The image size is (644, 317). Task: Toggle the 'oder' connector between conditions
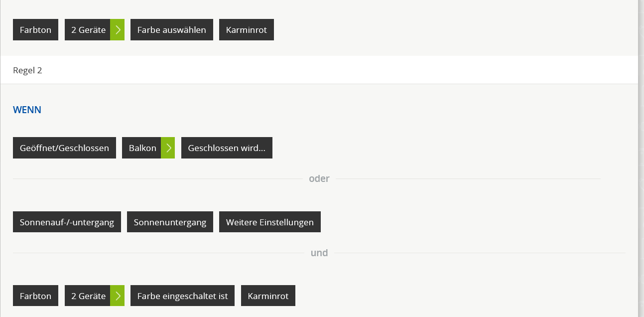(x=319, y=179)
